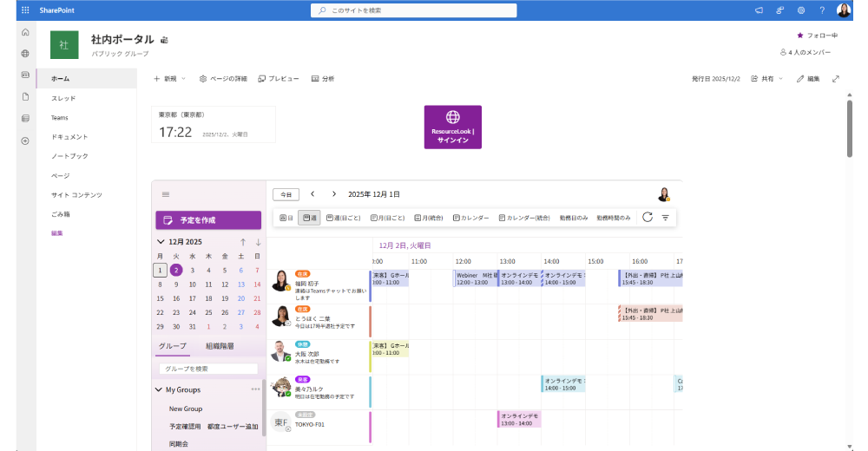Click the グループを検索 search field
The width and height of the screenshot is (868, 451).
pyautogui.click(x=207, y=369)
